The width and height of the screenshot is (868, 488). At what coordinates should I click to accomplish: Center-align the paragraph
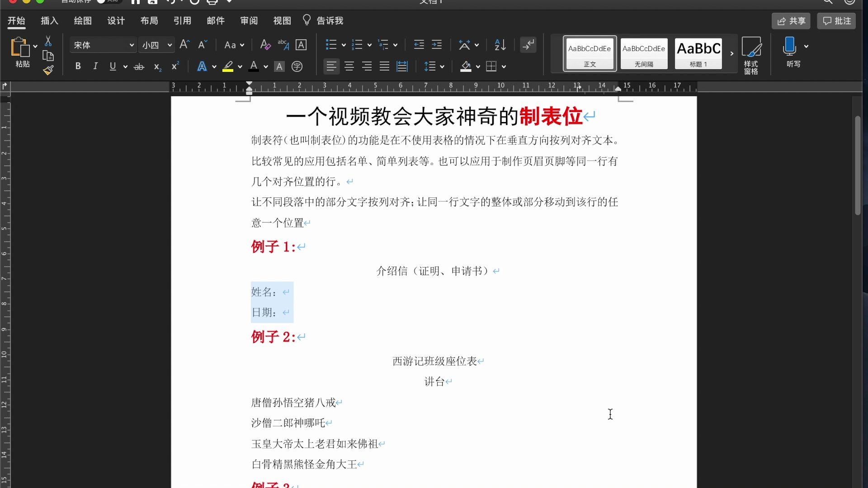click(x=349, y=66)
